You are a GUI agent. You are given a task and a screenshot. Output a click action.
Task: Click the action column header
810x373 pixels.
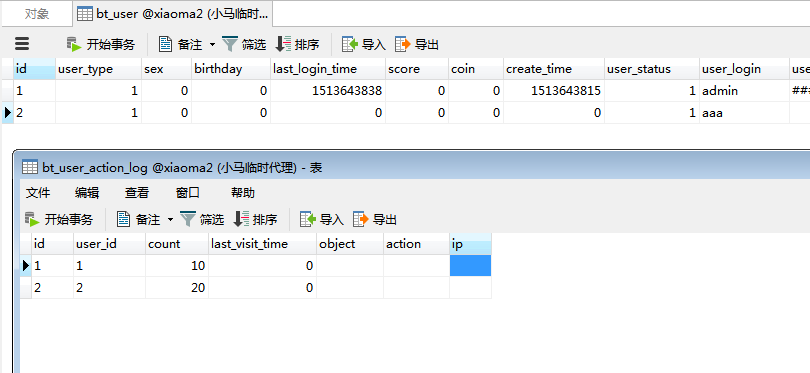pyautogui.click(x=416, y=244)
